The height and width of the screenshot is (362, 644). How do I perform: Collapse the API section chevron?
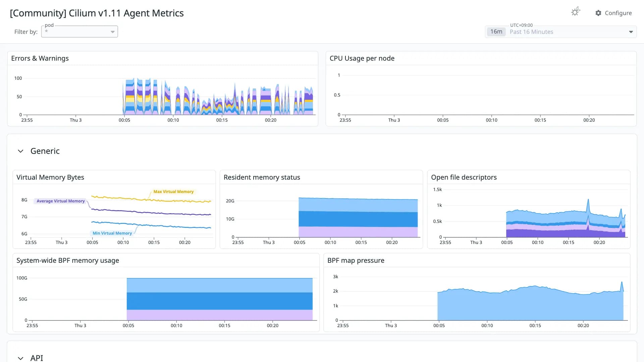click(x=20, y=358)
